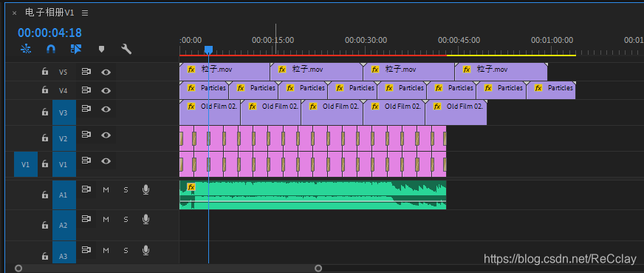Toggle sync lock for track A3
Image resolution: width=644 pixels, height=273 pixels.
pyautogui.click(x=86, y=250)
